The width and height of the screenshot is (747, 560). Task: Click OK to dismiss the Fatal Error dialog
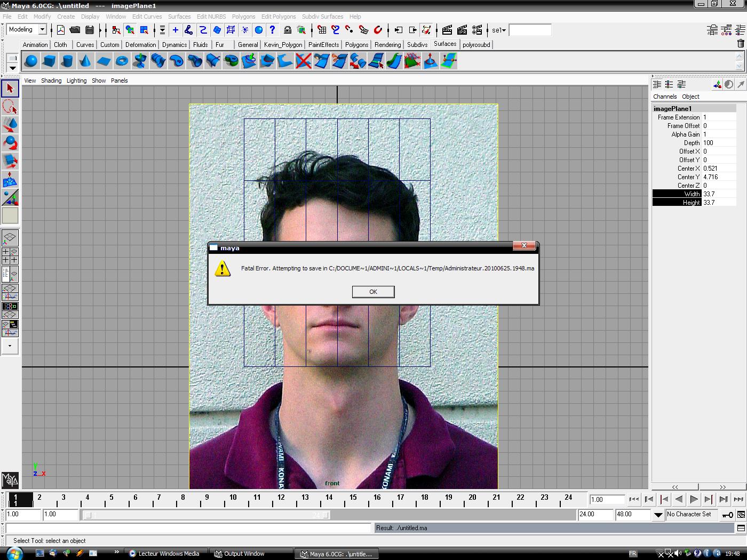pyautogui.click(x=373, y=292)
